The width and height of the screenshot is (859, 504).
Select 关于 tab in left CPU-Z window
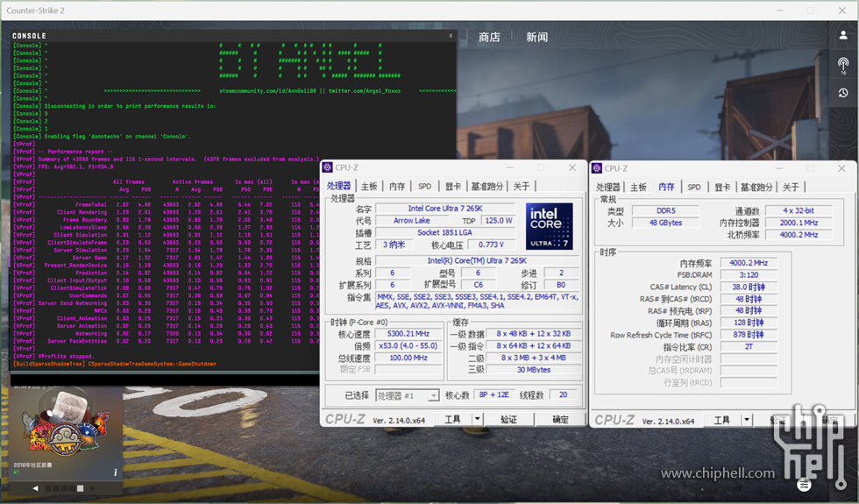click(x=522, y=186)
